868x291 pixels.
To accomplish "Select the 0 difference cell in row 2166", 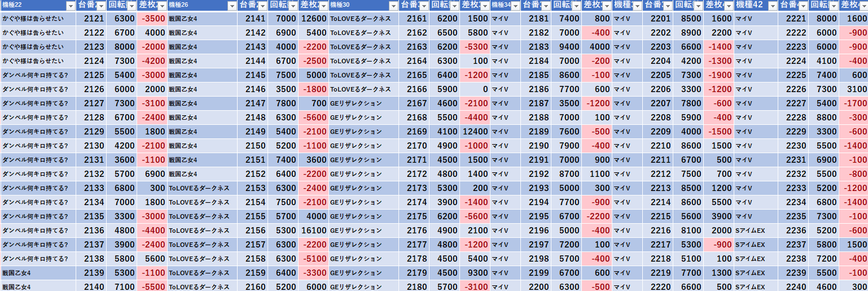I will [475, 89].
